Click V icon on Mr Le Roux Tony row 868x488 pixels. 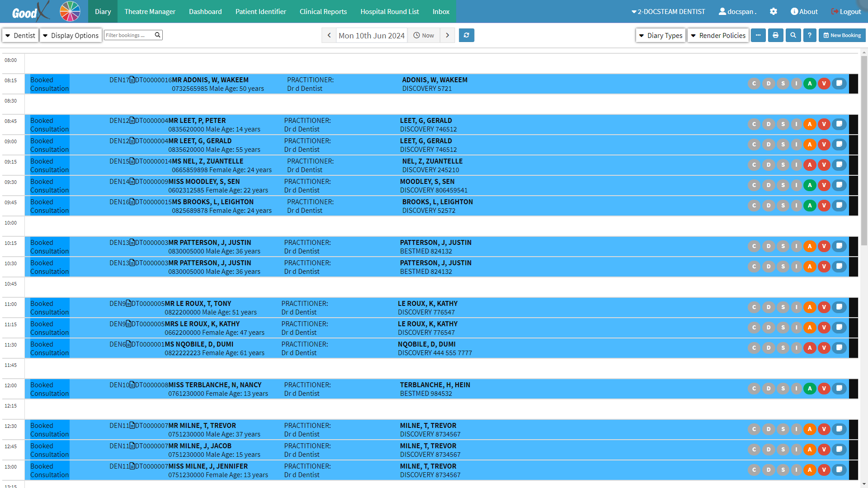(x=824, y=307)
